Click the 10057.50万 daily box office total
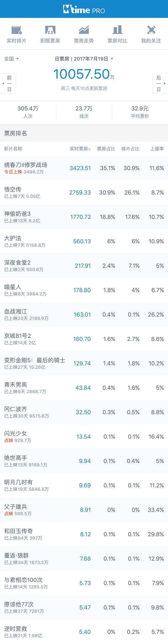 (x=84, y=74)
